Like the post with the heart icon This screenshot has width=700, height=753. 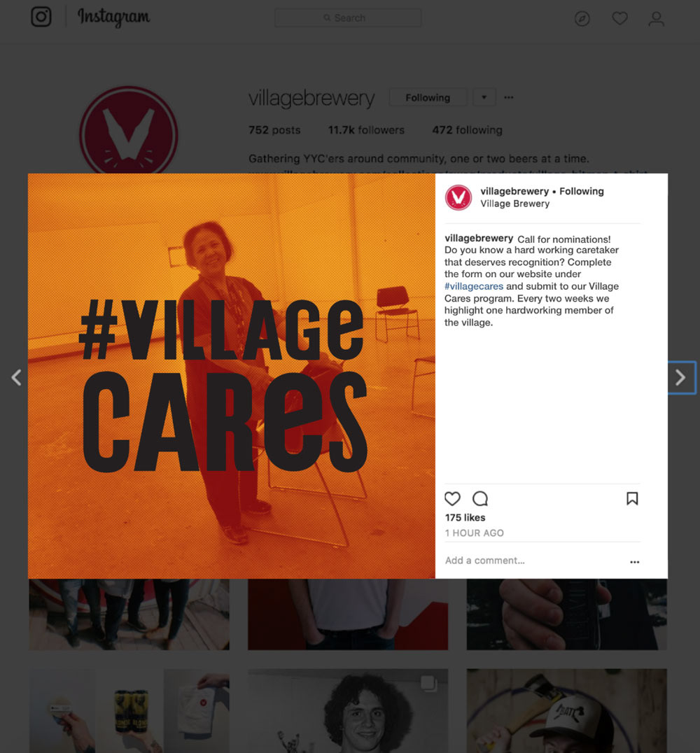tap(452, 498)
